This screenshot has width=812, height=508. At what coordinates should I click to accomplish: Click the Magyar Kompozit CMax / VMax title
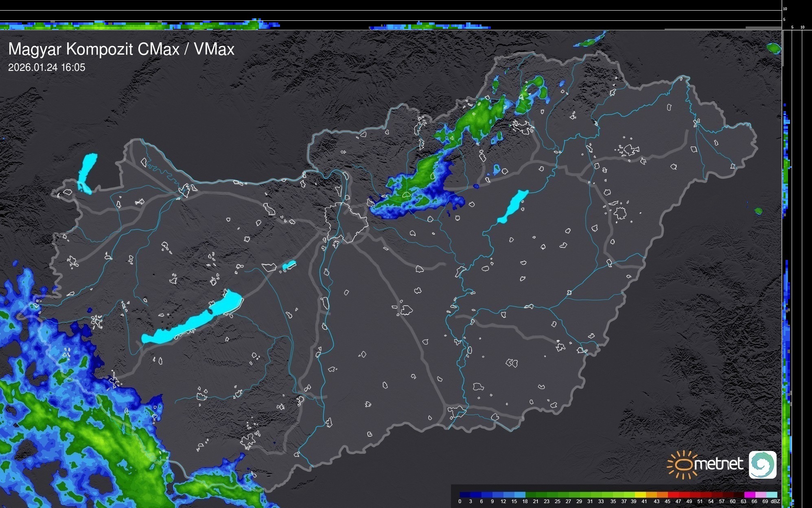tap(121, 49)
